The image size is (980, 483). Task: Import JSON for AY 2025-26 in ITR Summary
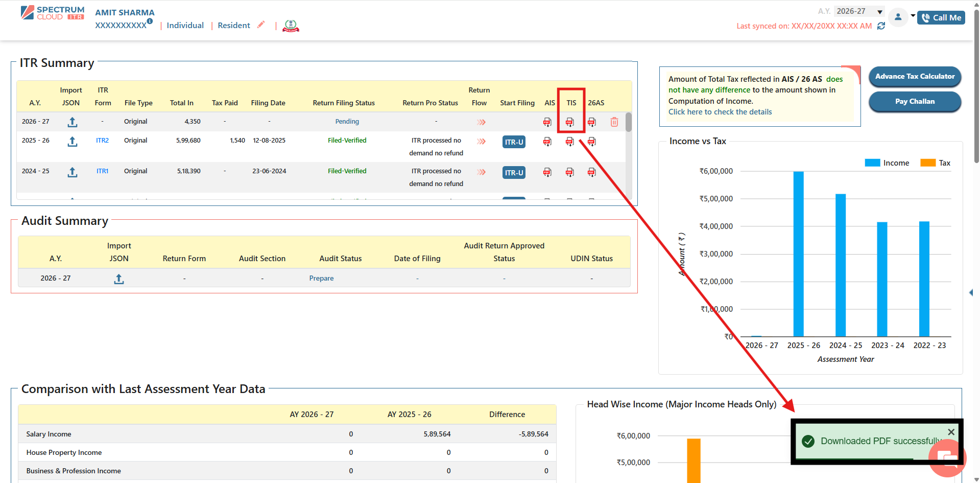[x=73, y=142]
